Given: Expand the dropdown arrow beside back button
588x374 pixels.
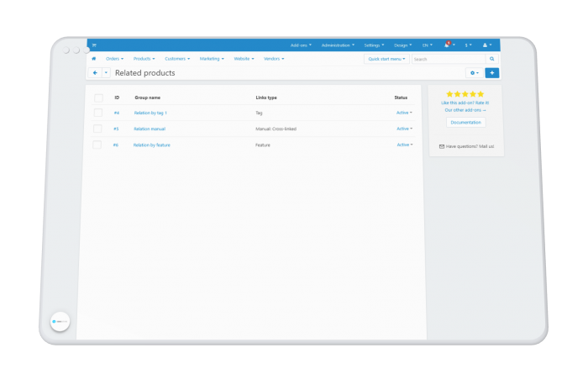Looking at the screenshot, I should (106, 73).
